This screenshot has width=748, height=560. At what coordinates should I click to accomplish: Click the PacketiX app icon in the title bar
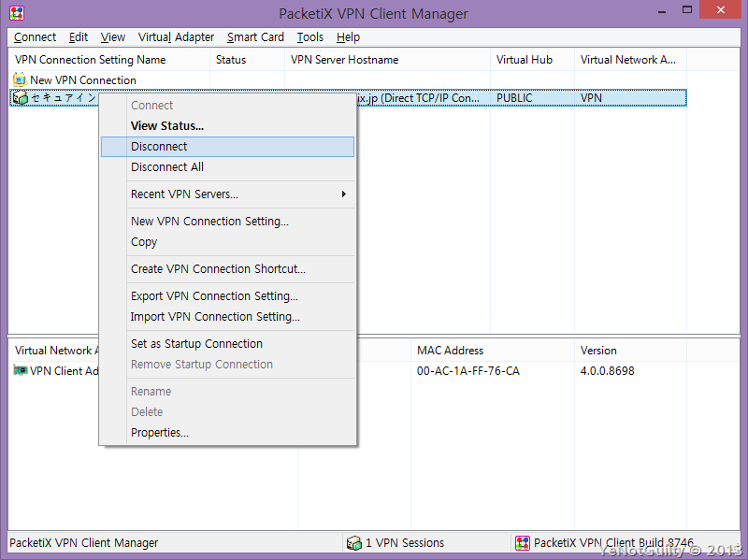[17, 13]
